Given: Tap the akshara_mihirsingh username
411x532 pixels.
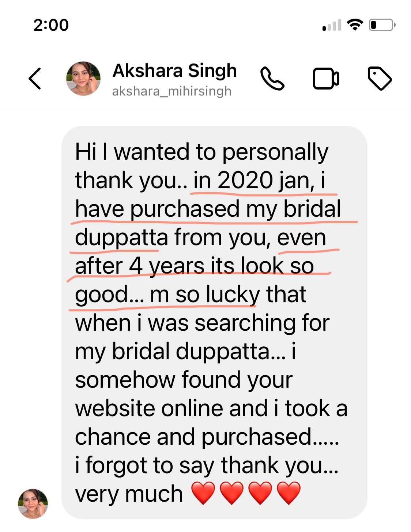Looking at the screenshot, I should click(171, 91).
